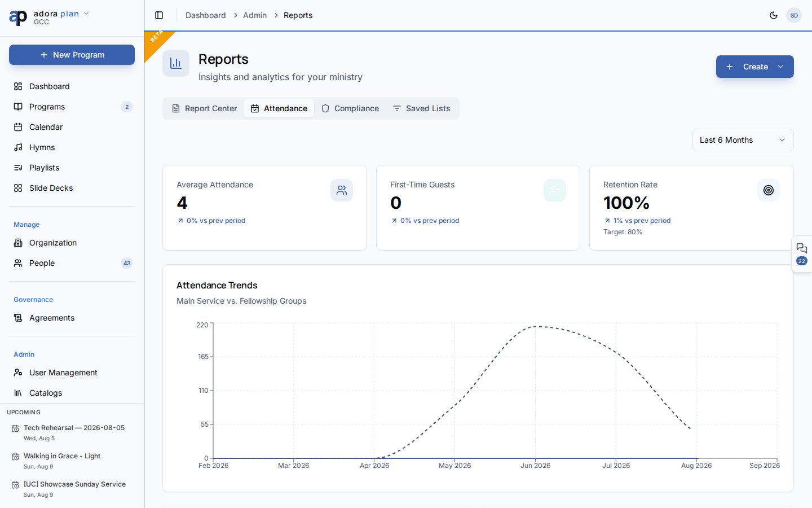Open People in the sidebar
The height and width of the screenshot is (508, 812).
pyautogui.click(x=72, y=263)
